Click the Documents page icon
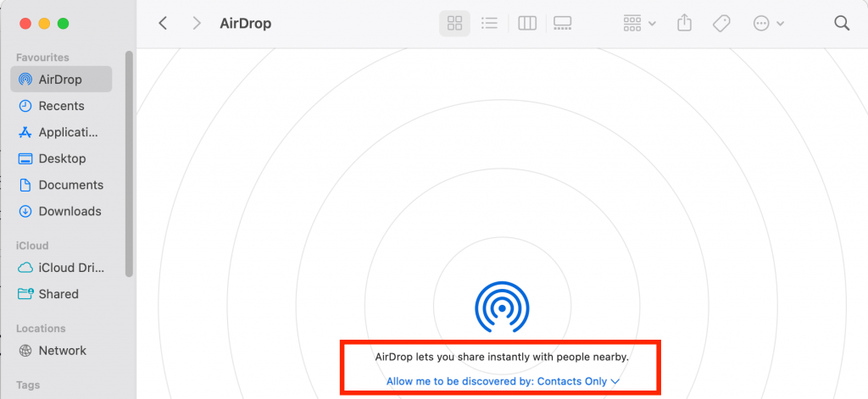This screenshot has height=399, width=868. pos(25,185)
